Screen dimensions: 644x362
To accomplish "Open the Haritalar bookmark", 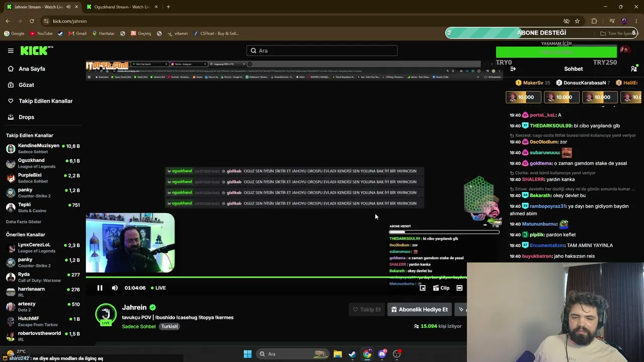I will (103, 34).
